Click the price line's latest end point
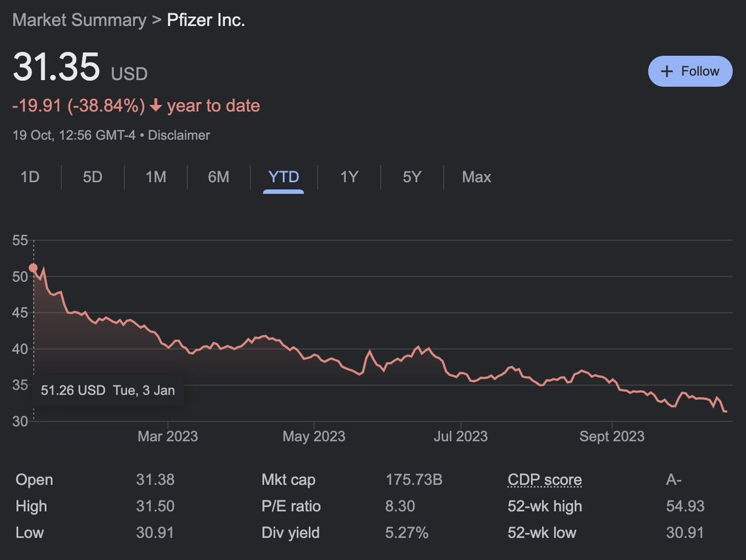 pyautogui.click(x=725, y=411)
